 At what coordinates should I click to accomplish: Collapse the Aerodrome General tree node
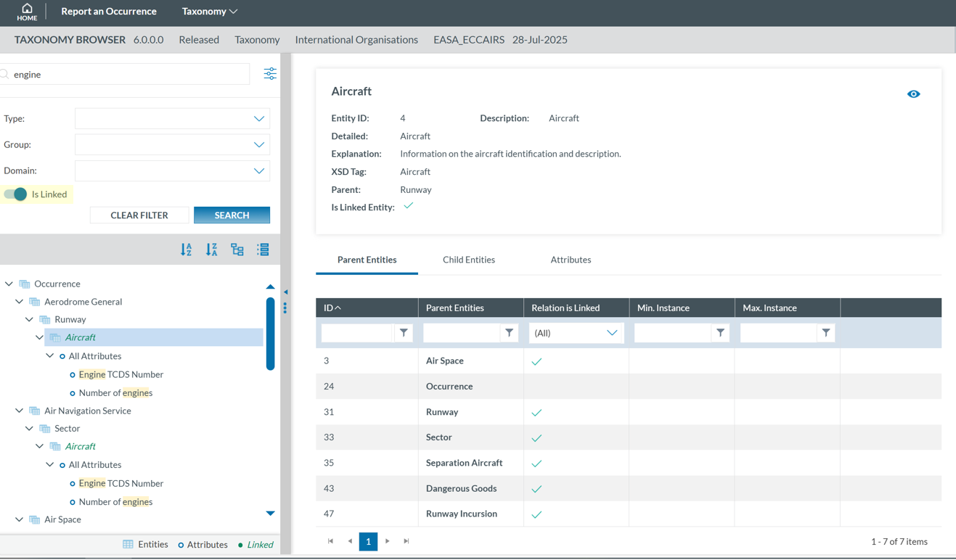coord(20,302)
